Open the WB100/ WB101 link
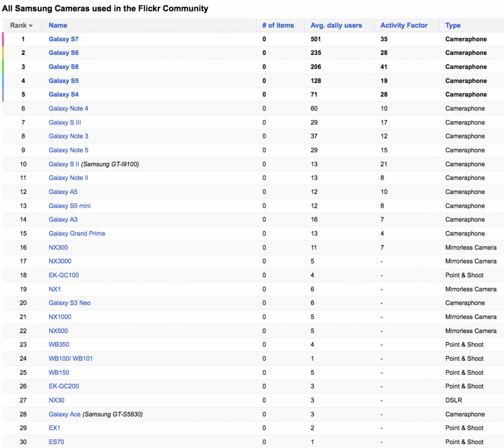The height and width of the screenshot is (448, 504). (71, 359)
